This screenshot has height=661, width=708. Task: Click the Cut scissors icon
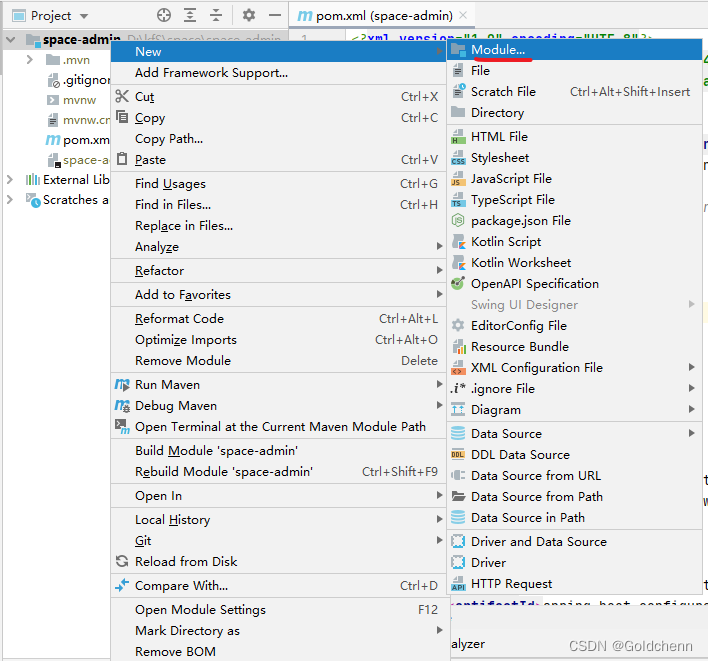(x=122, y=96)
